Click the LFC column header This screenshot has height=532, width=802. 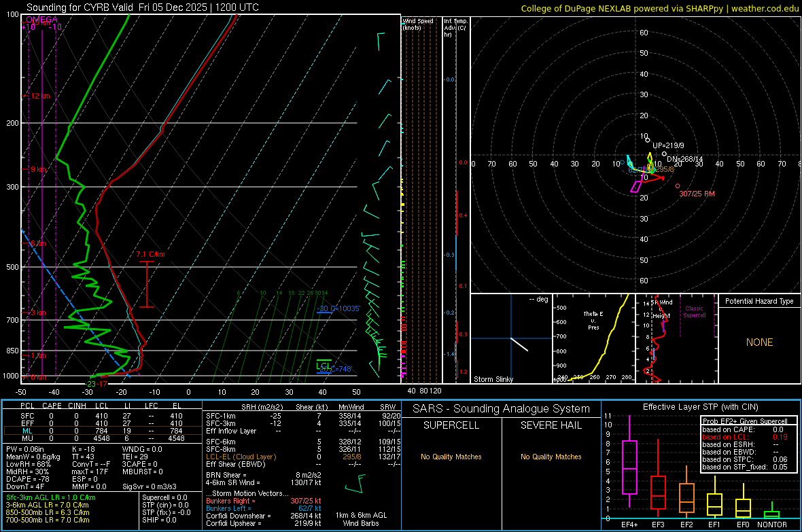pos(151,406)
